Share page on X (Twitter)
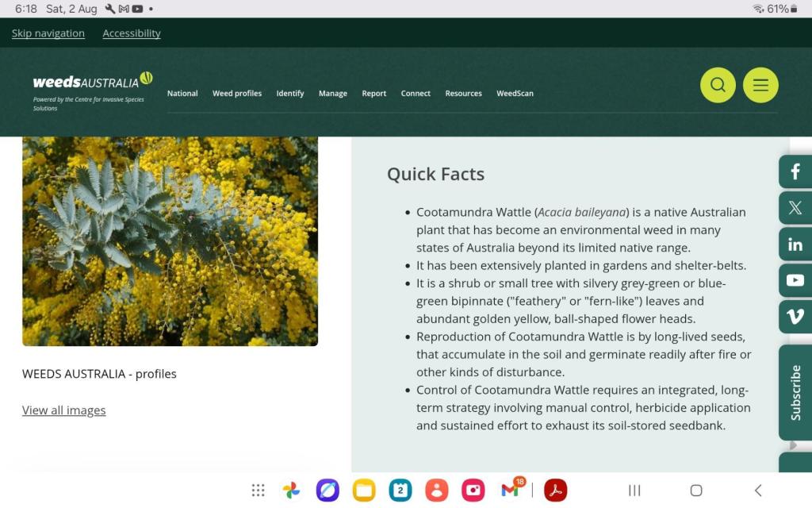 click(x=795, y=208)
